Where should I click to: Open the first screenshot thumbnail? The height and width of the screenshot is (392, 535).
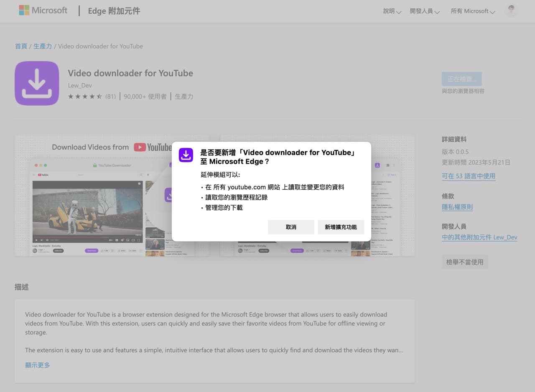tap(112, 195)
